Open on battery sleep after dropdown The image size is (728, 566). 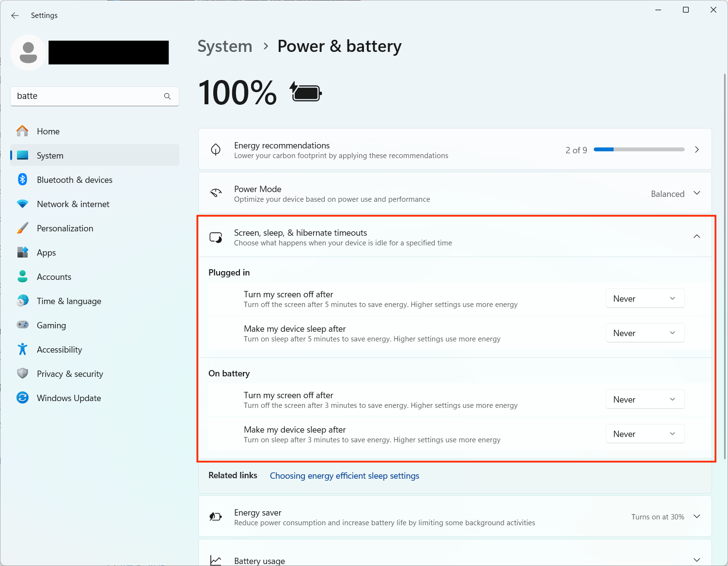tap(645, 434)
